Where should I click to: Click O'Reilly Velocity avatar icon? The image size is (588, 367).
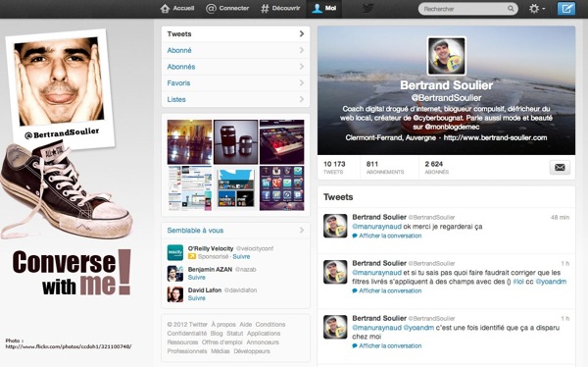(x=175, y=252)
